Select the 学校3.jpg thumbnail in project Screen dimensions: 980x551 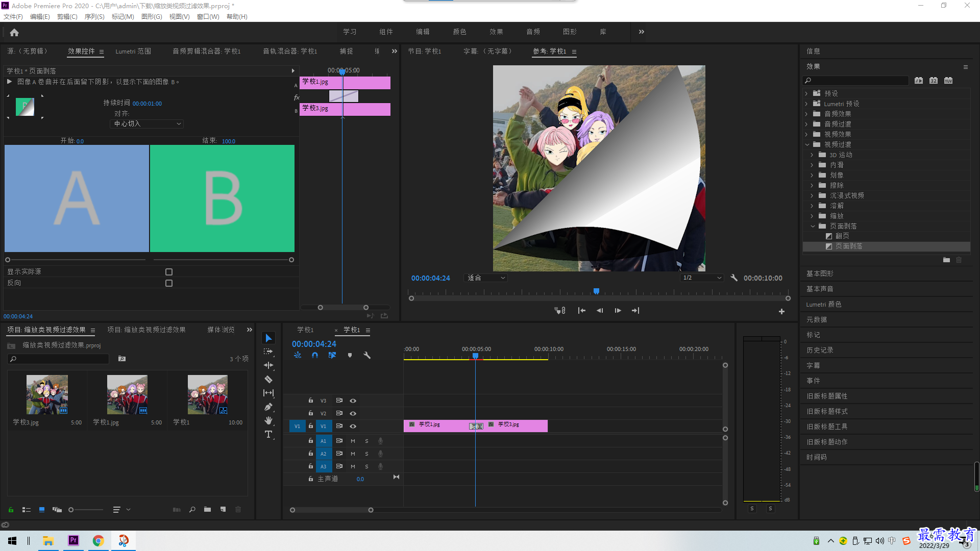pyautogui.click(x=47, y=395)
